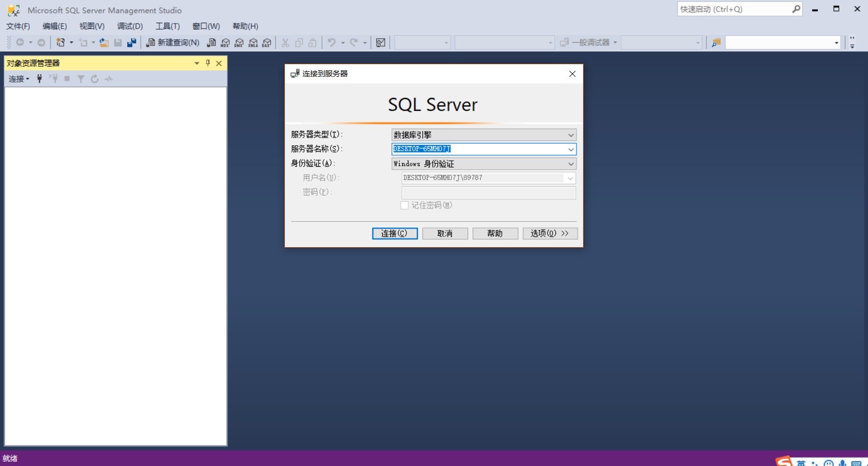Image resolution: width=868 pixels, height=466 pixels.
Task: Click the 连接(C) connect button
Action: coord(394,233)
